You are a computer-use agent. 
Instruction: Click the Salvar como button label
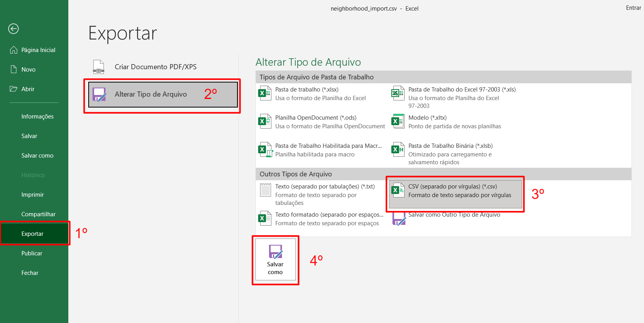tap(275, 268)
